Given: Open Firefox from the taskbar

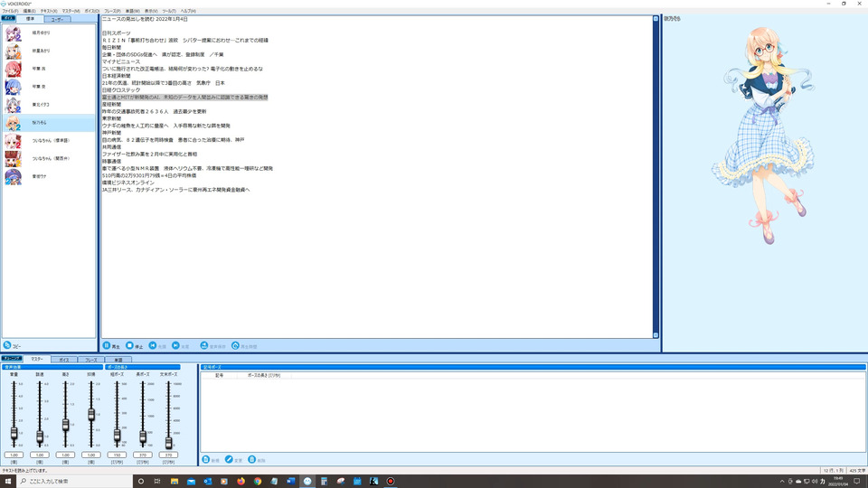Looking at the screenshot, I should point(241,482).
